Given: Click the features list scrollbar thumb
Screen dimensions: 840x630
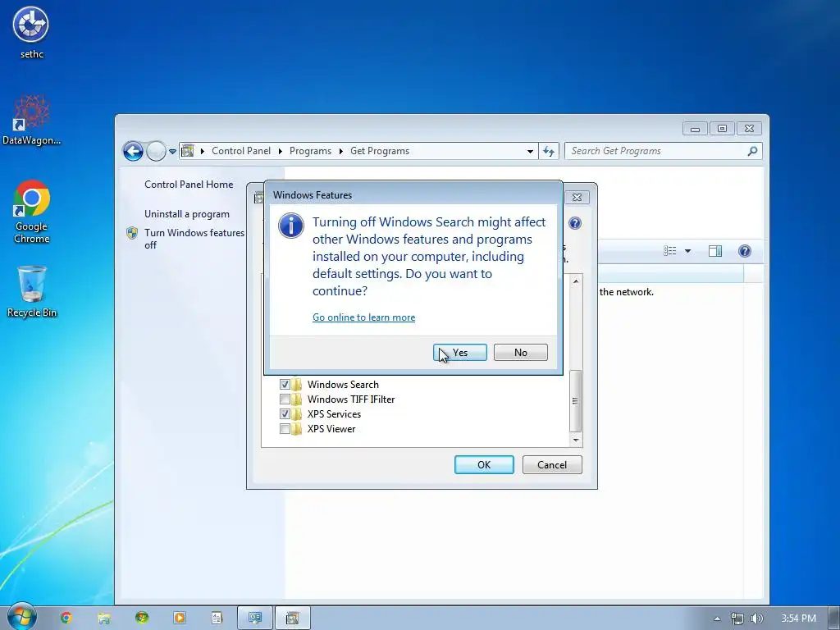Looking at the screenshot, I should (x=575, y=400).
